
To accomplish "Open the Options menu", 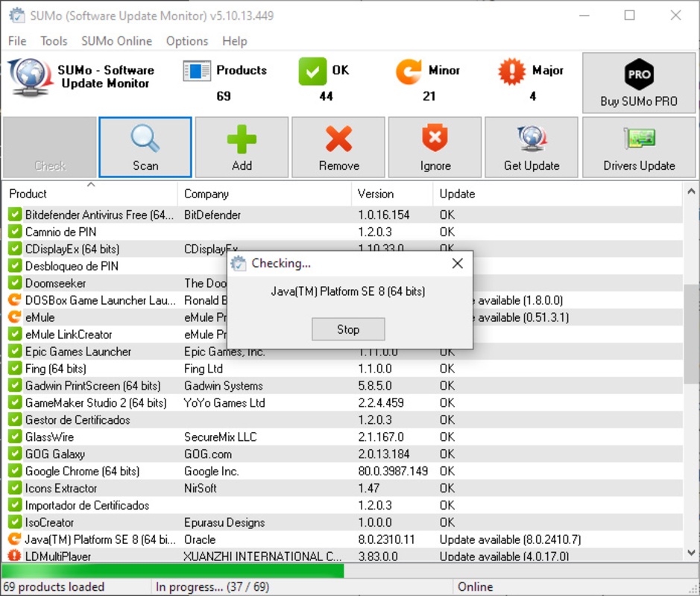I will coord(187,41).
